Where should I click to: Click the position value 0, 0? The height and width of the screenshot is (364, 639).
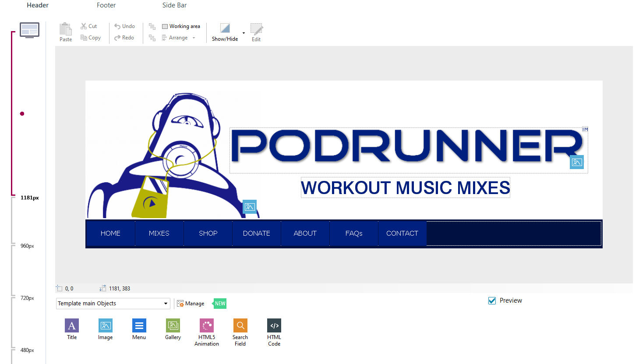[x=69, y=289]
